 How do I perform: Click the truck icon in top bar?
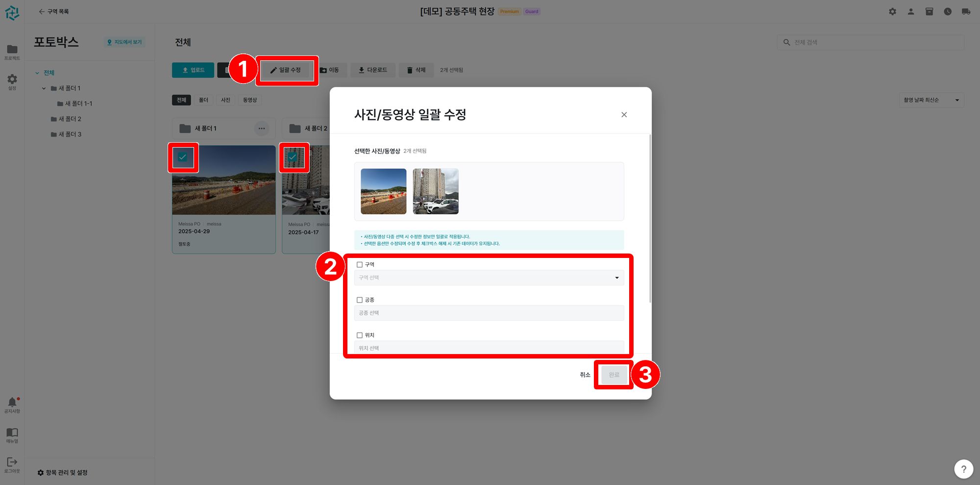pyautogui.click(x=966, y=12)
